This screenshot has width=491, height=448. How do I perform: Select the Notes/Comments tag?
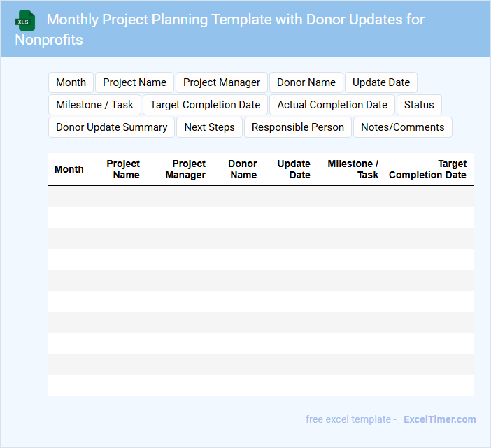(403, 127)
